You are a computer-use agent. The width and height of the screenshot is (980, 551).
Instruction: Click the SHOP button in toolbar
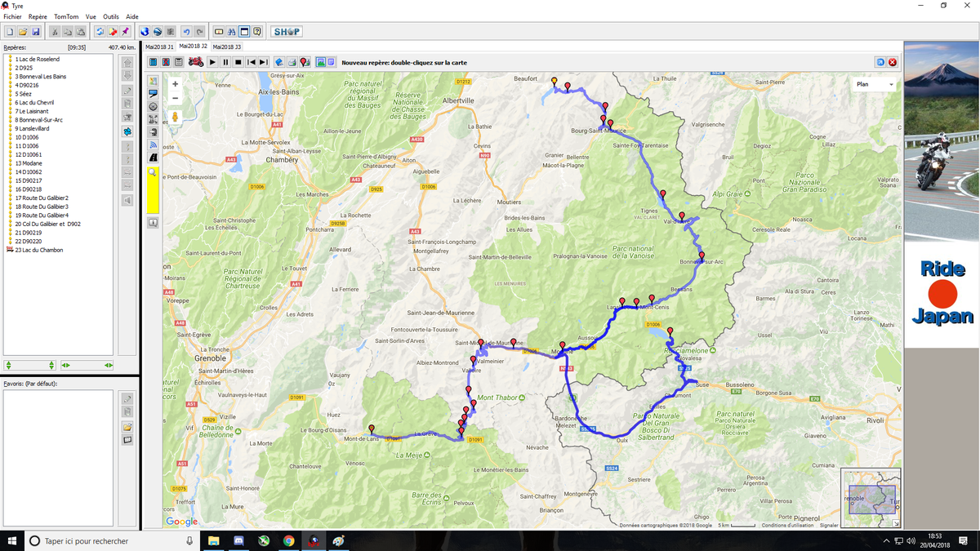point(287,32)
